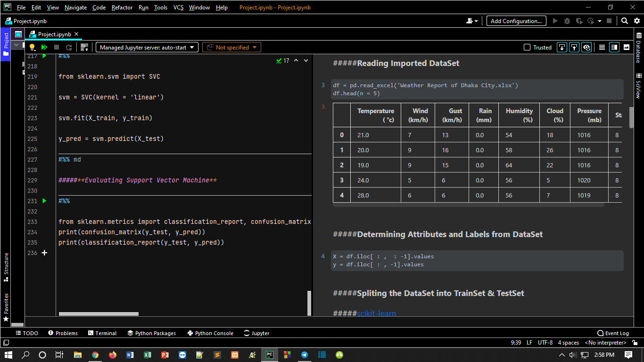Image resolution: width=644 pixels, height=362 pixels.
Task: Enable the Trusted checkbox
Action: coord(528,47)
